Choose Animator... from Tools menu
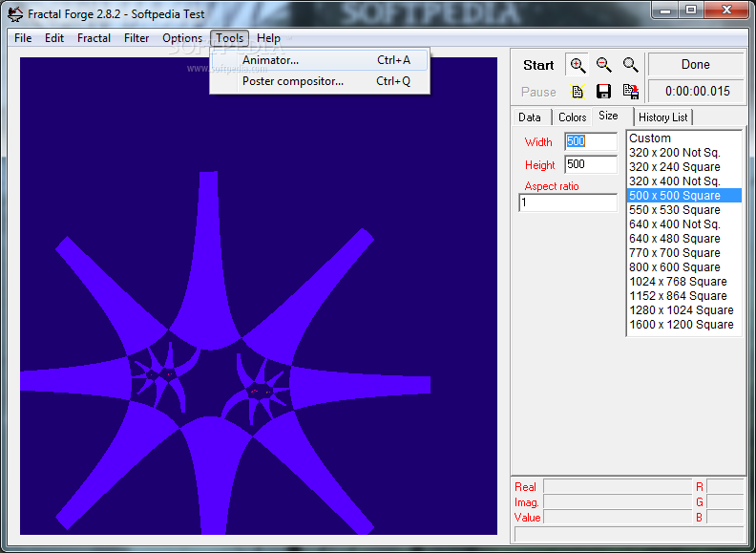Screen dimensions: 756x553 [319, 60]
